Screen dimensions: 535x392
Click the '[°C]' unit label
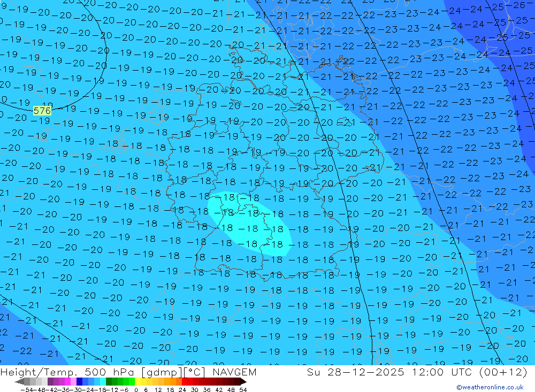coord(195,372)
